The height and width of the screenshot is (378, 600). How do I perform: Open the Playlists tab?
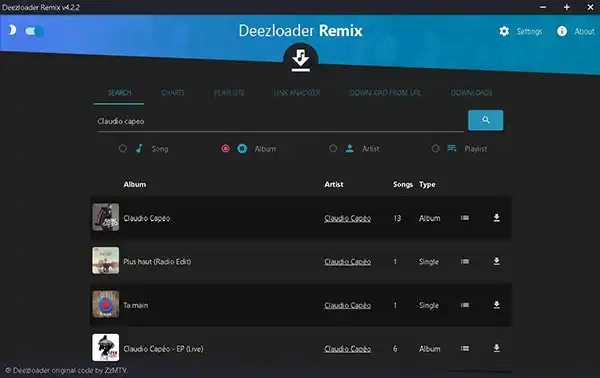click(229, 93)
